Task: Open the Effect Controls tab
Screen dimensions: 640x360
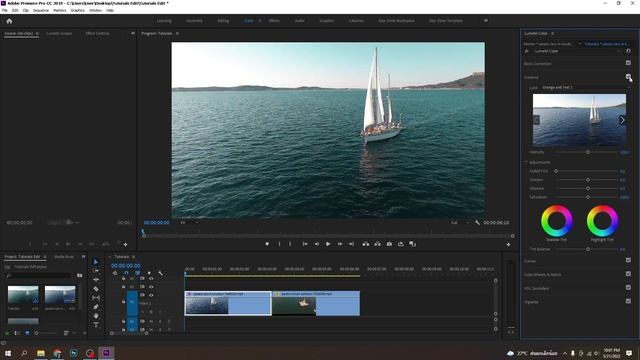Action: point(97,33)
